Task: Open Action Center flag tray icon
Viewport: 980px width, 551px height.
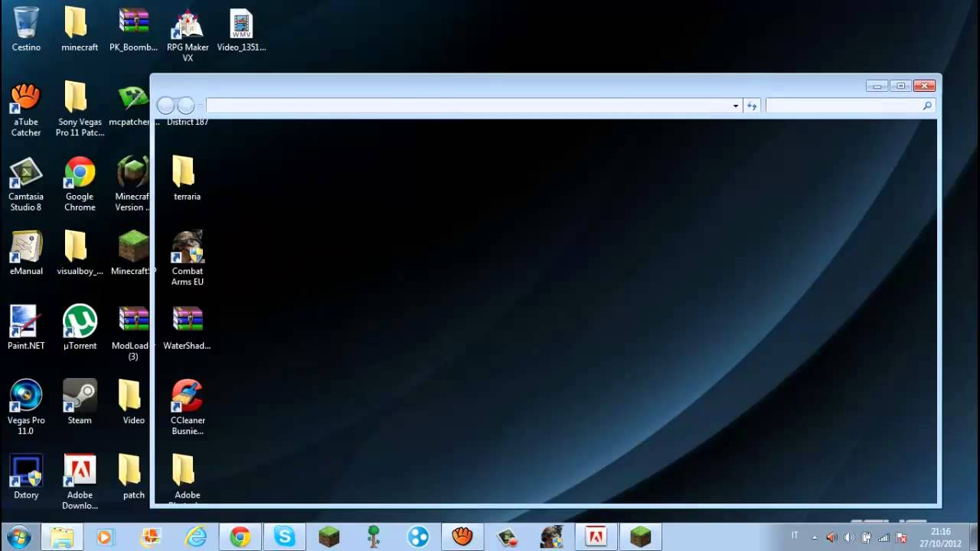Action: pyautogui.click(x=902, y=537)
